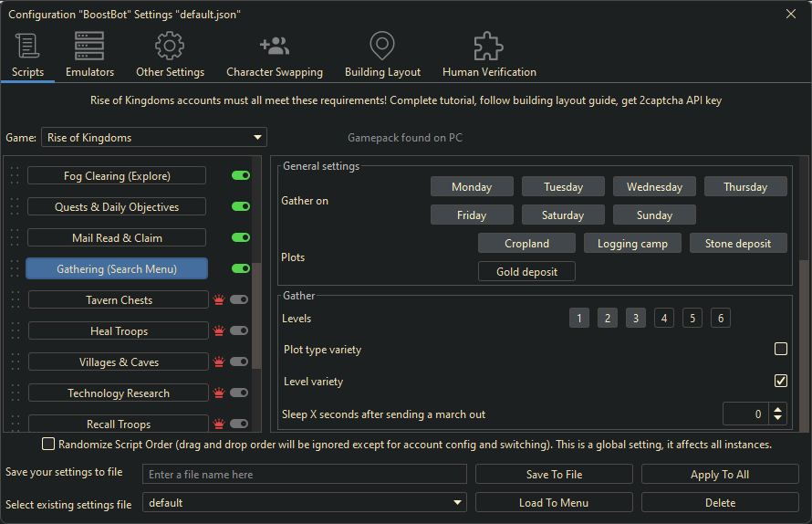The image size is (812, 524).
Task: Grab the drag handle for Villages & Caves
Action: point(15,362)
